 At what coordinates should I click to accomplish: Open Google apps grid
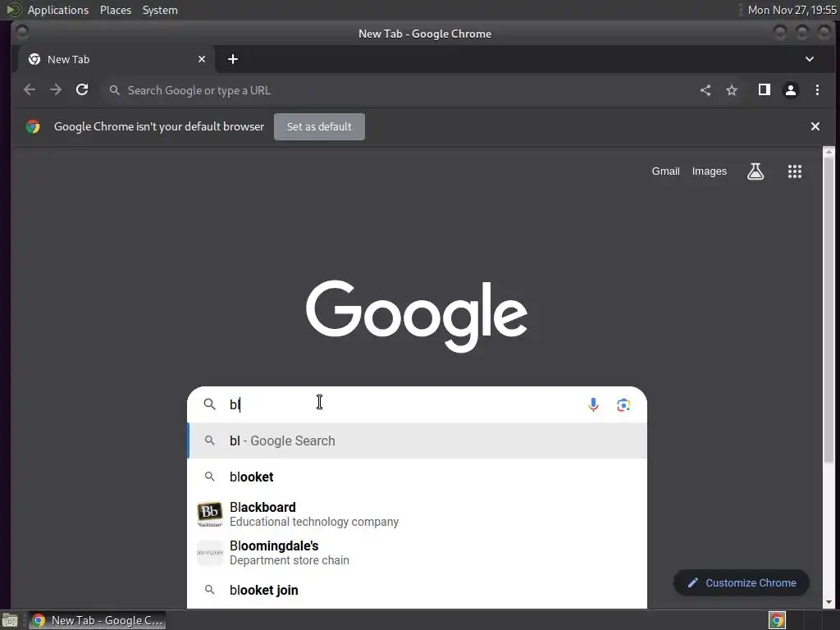click(x=795, y=171)
